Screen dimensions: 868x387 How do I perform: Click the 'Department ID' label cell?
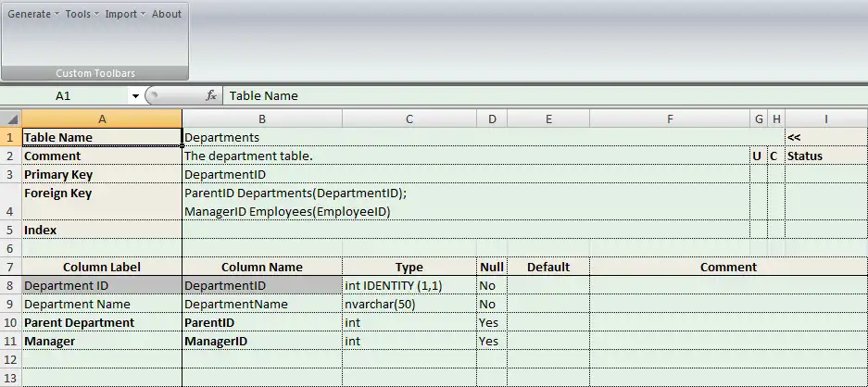pyautogui.click(x=102, y=286)
